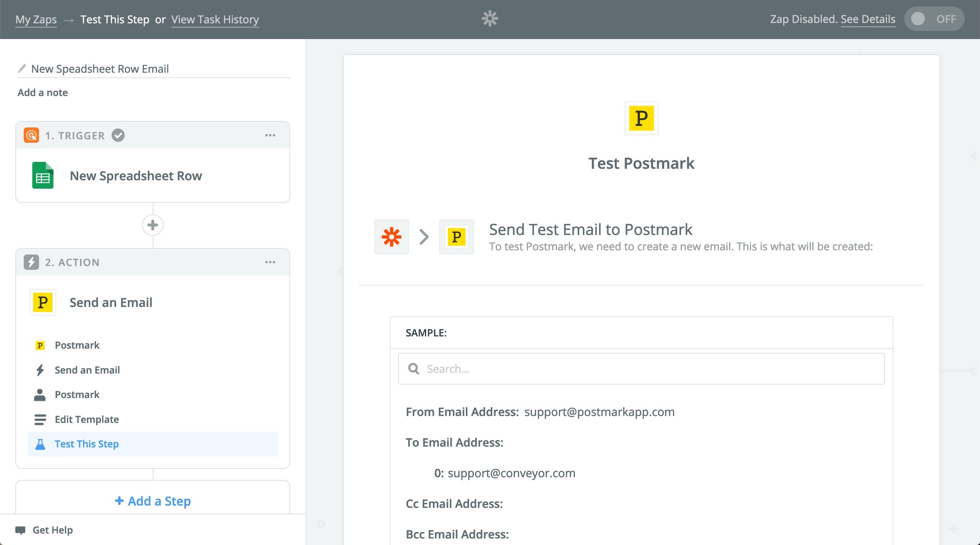Open View Task History link
The height and width of the screenshot is (545, 980).
(x=215, y=19)
